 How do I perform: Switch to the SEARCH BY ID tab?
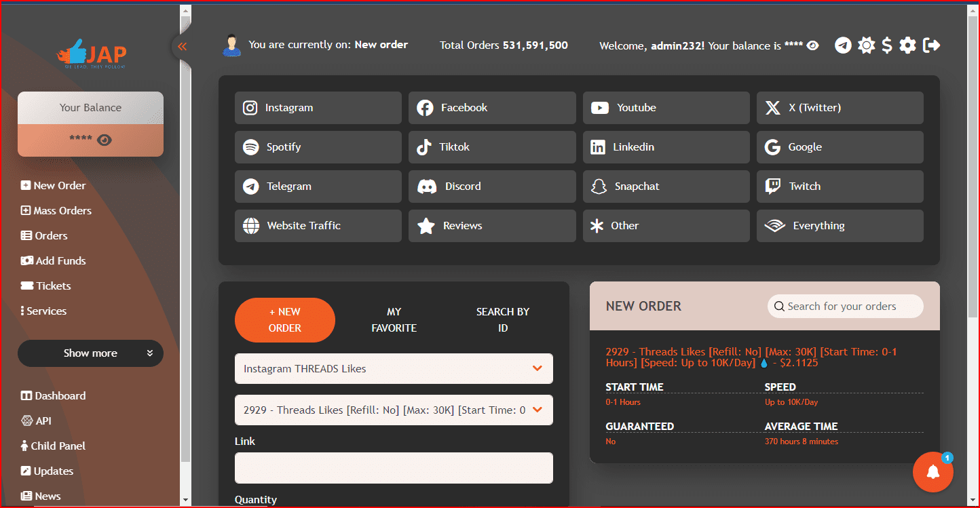502,319
